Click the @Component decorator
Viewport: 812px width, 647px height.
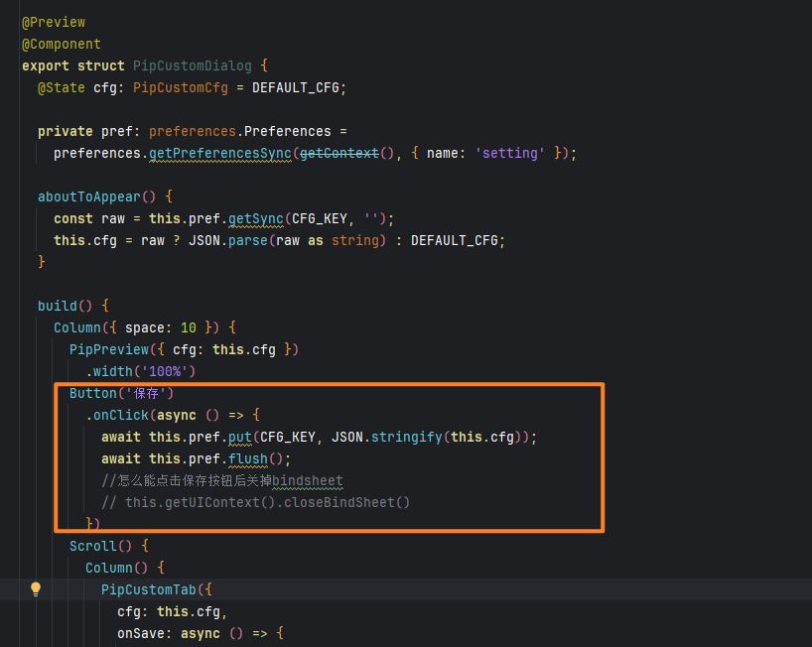(62, 44)
